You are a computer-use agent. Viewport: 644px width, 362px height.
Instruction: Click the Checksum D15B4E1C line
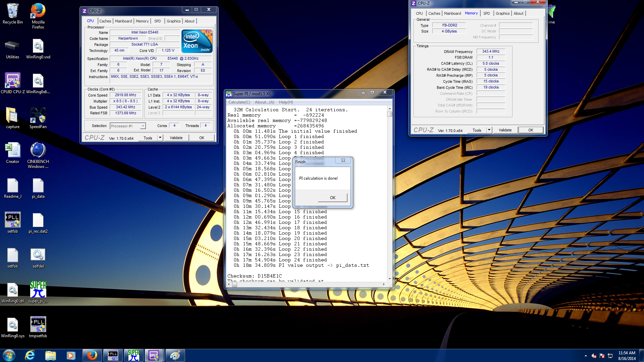tap(255, 276)
